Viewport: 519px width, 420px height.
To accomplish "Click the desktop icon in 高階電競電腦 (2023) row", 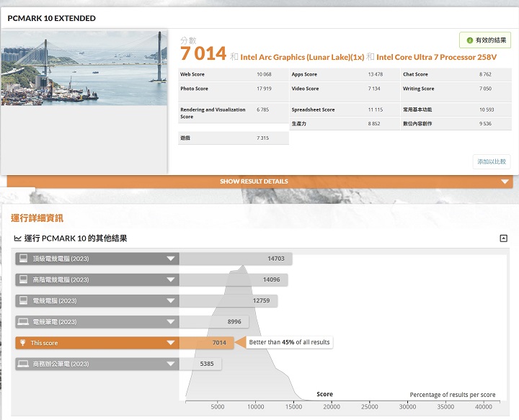I will coord(24,280).
